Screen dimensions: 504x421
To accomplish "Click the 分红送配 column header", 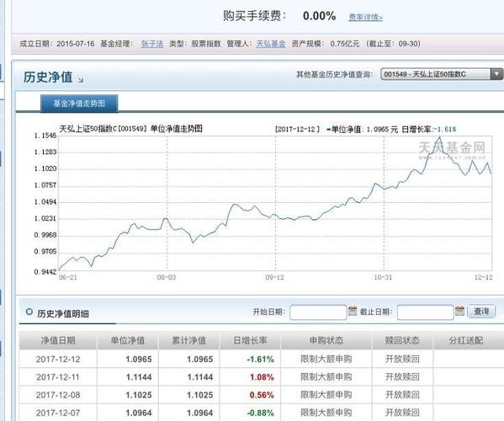I will point(466,340).
